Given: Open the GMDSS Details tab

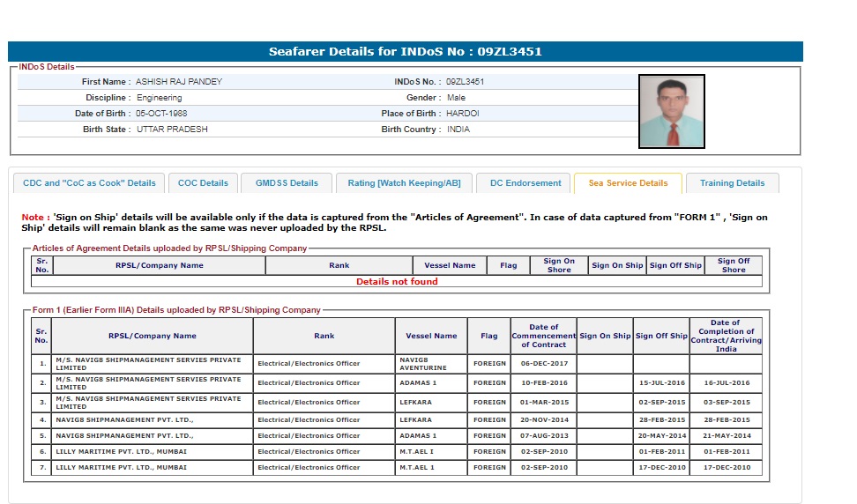Looking at the screenshot, I should point(287,183).
